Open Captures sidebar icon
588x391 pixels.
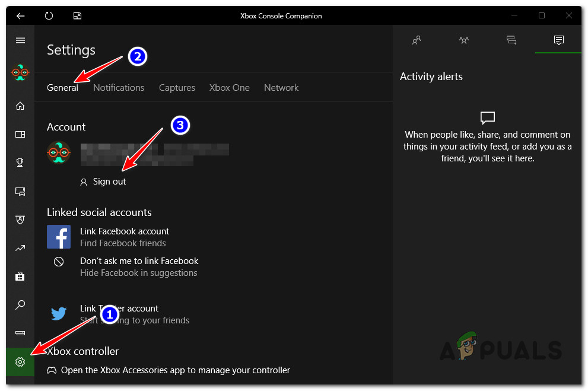click(x=20, y=192)
